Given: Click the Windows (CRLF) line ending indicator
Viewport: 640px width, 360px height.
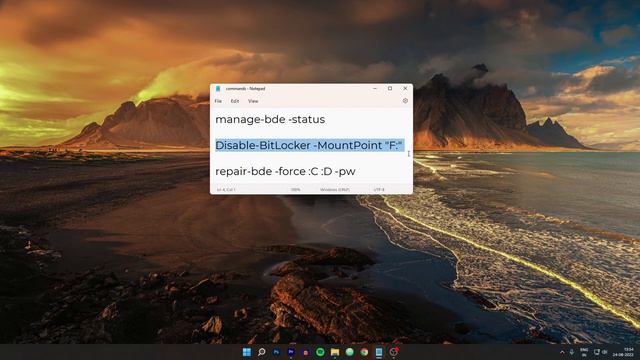Looking at the screenshot, I should pos(335,190).
